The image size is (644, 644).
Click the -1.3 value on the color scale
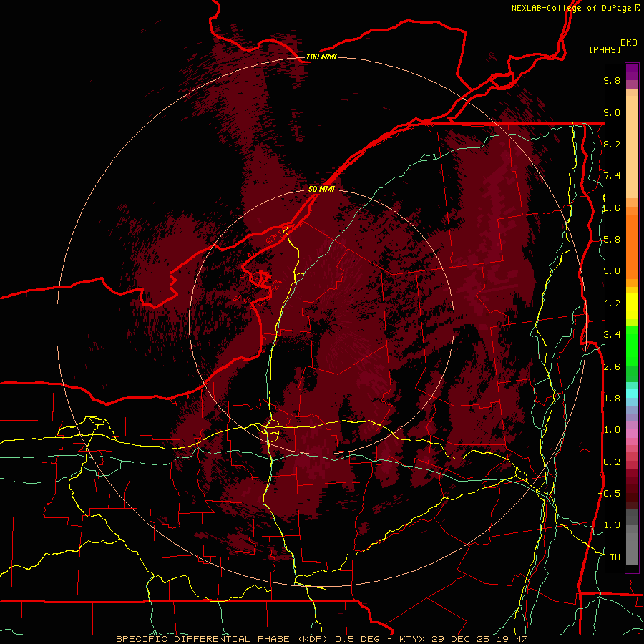[x=610, y=525]
